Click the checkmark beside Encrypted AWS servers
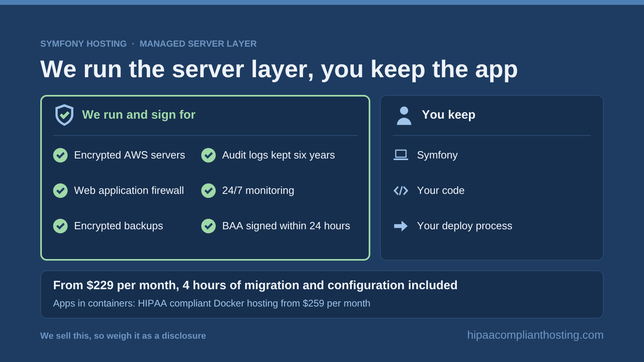This screenshot has width=644, height=362. (60, 155)
